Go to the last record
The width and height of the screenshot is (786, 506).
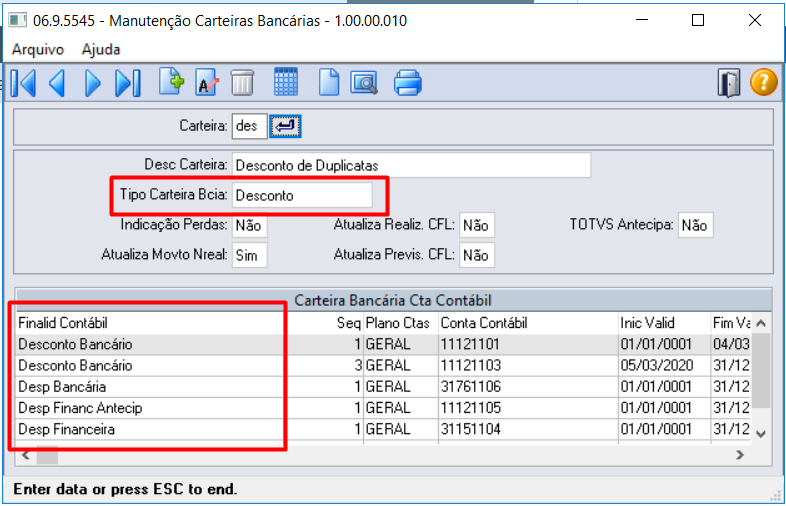pyautogui.click(x=128, y=83)
